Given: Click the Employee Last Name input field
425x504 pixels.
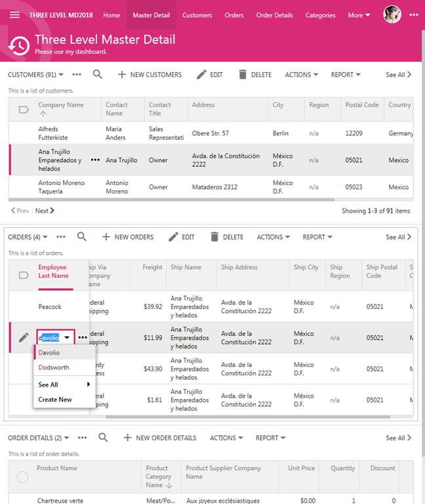Looking at the screenshot, I should coord(50,338).
